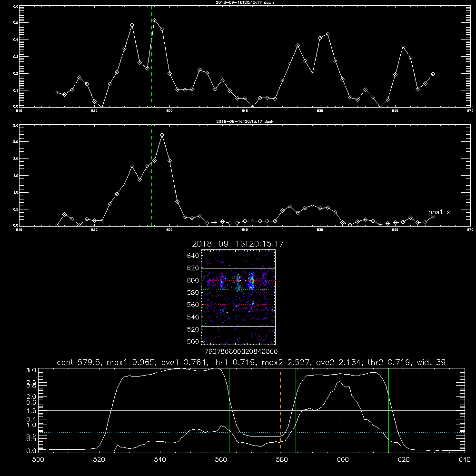Image resolution: width=476 pixels, height=476 pixels.
Task: Click the '580' tick label on the bottom plot x-axis
Action: point(282,460)
